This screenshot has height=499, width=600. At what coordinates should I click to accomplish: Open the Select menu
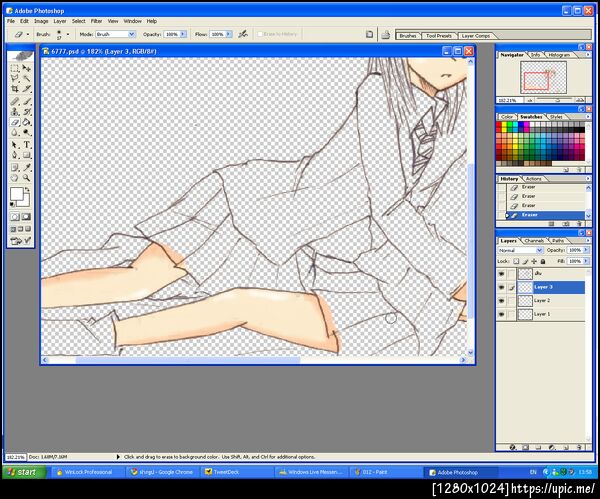tap(78, 21)
